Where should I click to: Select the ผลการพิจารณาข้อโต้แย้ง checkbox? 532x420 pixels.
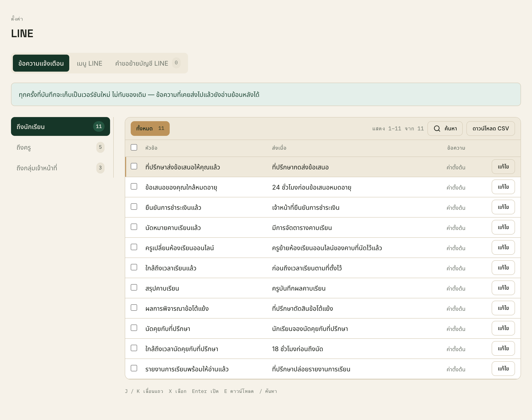tap(134, 307)
